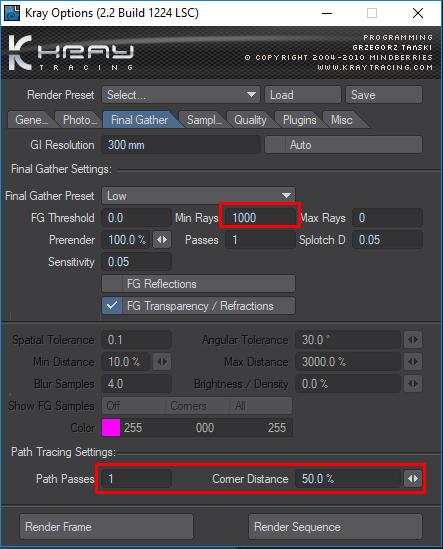Click the Brightness / Density 0.0 % field
443x549 pixels.
(348, 384)
